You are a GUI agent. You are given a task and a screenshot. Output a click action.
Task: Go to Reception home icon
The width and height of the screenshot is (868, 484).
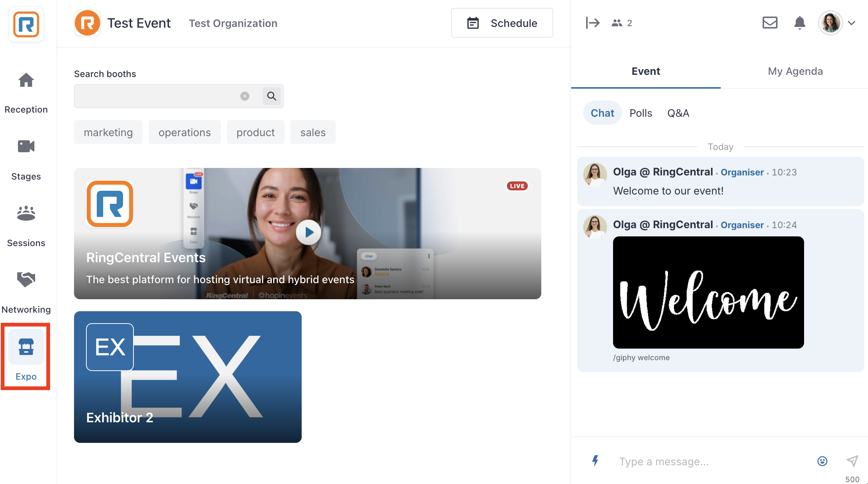coord(26,80)
